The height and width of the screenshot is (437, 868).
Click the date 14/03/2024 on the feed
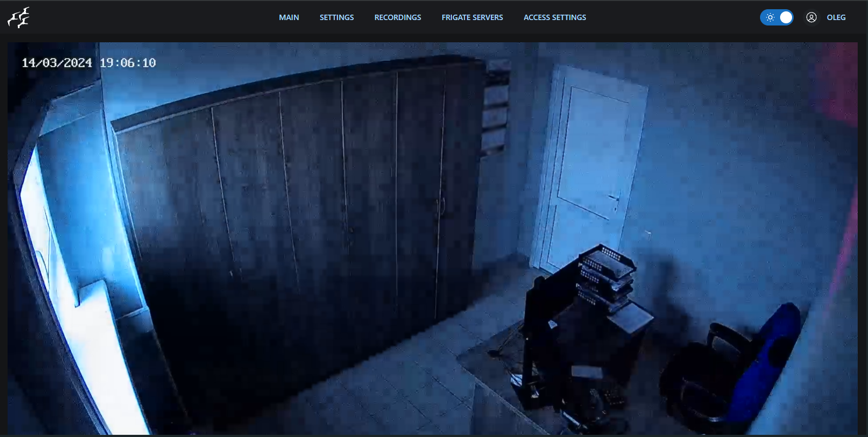(x=57, y=63)
